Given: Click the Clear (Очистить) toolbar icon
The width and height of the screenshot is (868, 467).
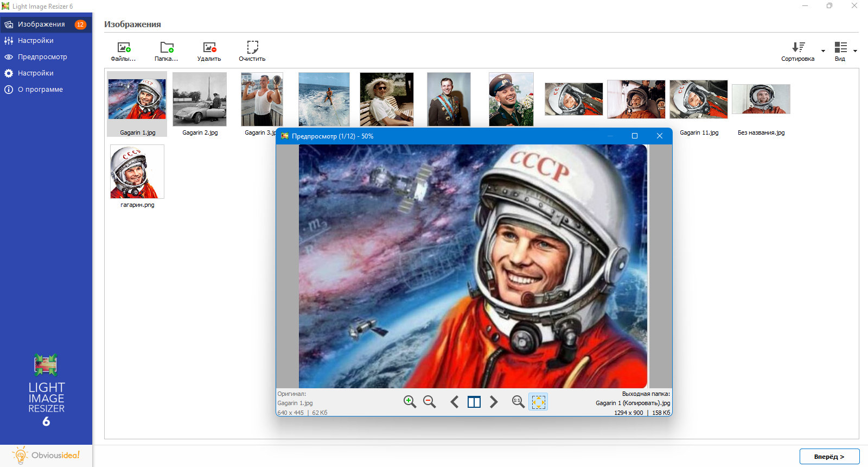Looking at the screenshot, I should pos(252,47).
